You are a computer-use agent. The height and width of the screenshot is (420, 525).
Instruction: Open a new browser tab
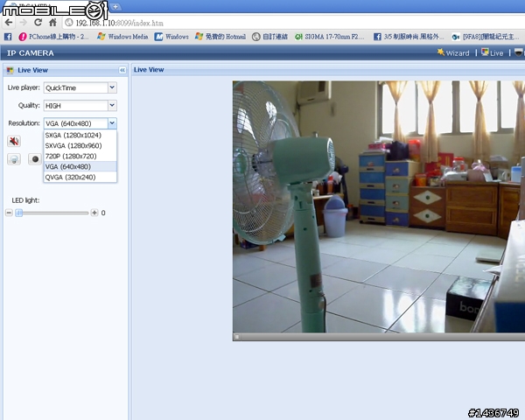(115, 6)
